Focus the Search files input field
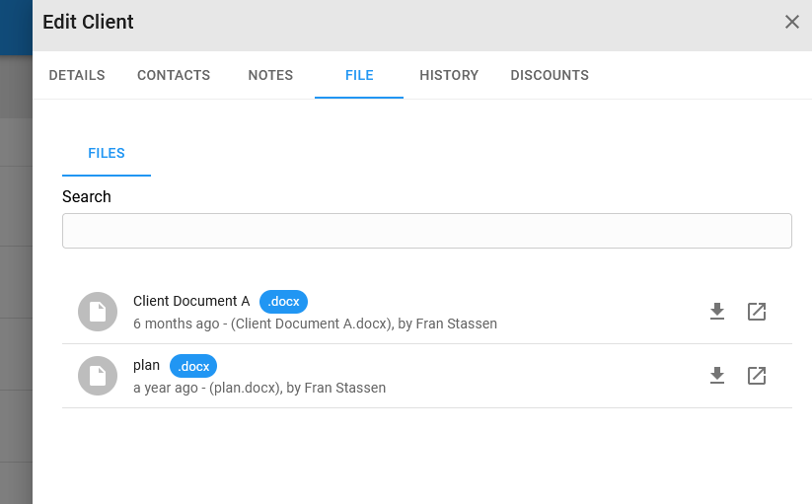 point(426,231)
